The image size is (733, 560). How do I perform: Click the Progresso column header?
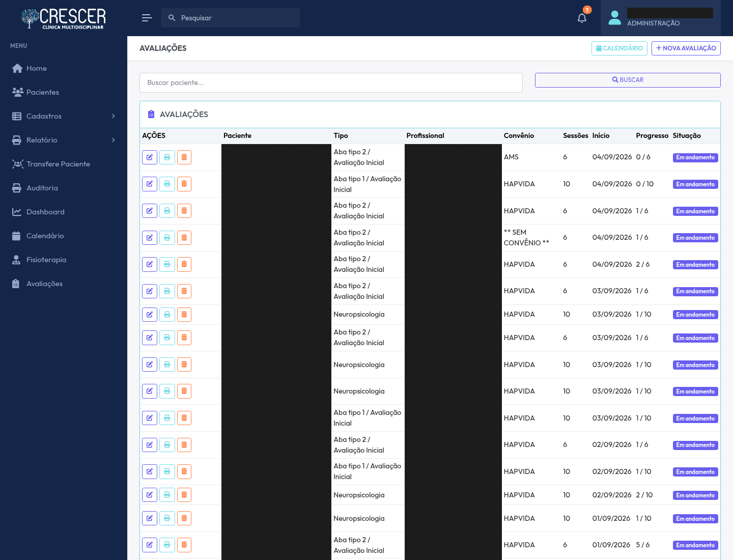(652, 135)
